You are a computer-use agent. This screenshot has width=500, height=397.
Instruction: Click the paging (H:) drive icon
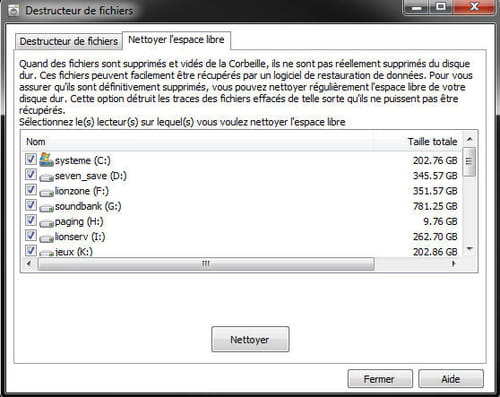click(46, 223)
